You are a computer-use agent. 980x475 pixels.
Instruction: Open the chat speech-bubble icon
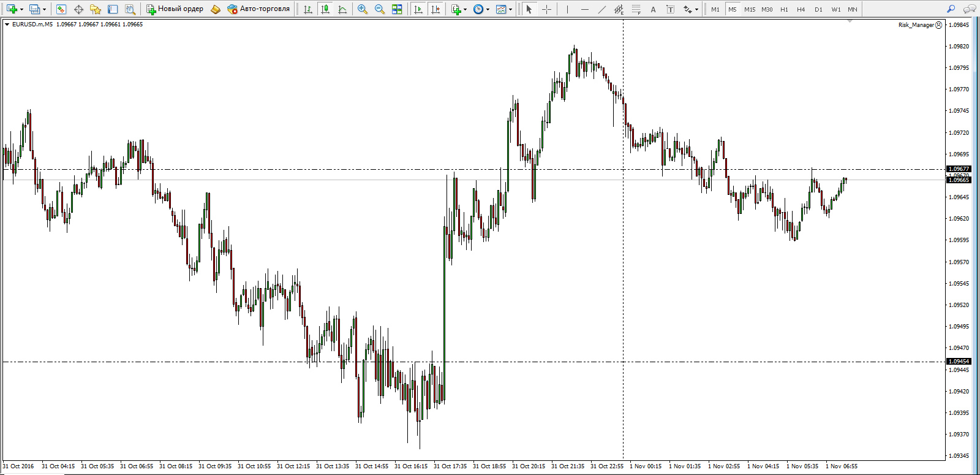[x=970, y=9]
